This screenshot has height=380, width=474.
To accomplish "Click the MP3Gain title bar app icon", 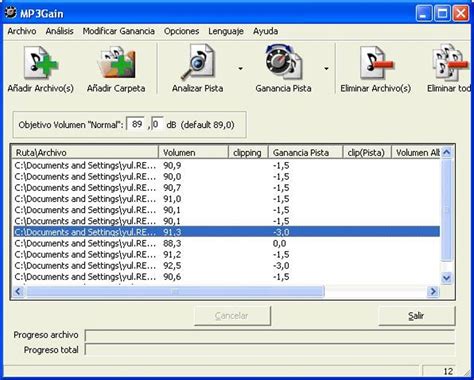I will tap(11, 13).
